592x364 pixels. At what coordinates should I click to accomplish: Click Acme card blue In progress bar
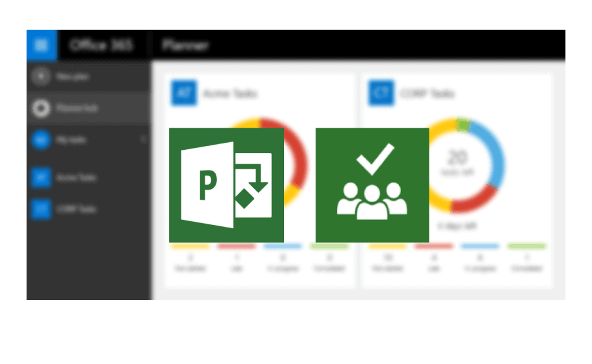pos(283,246)
